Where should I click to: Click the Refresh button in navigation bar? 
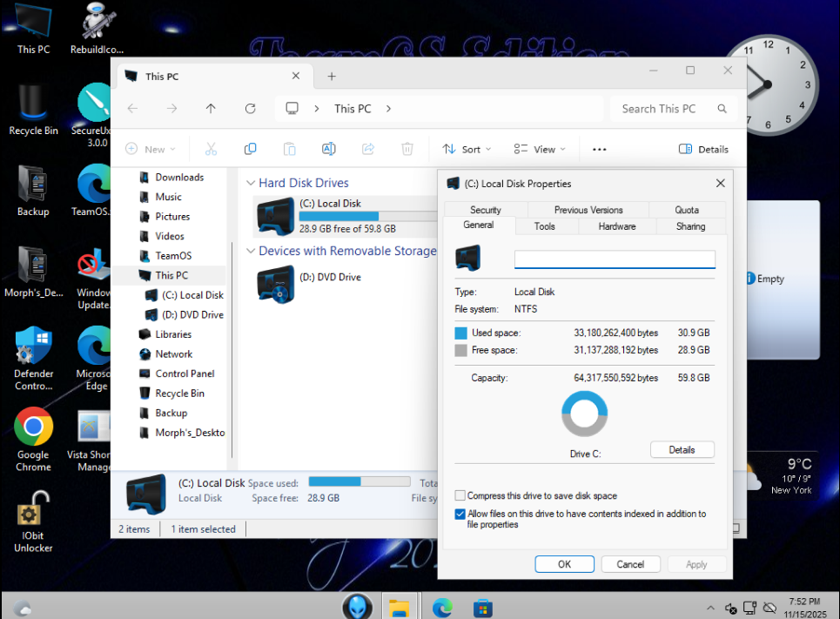point(250,109)
